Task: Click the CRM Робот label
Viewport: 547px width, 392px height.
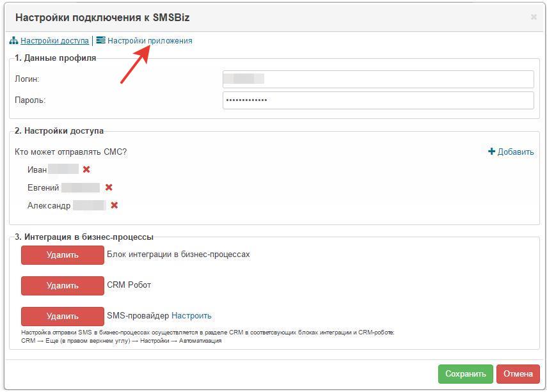Action: tap(129, 285)
